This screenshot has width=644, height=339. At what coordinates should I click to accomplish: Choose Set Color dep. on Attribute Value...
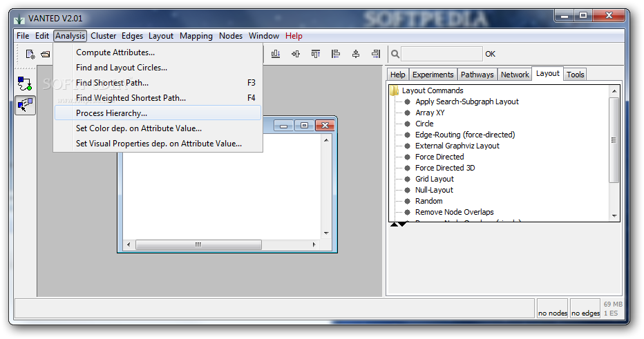coord(158,128)
